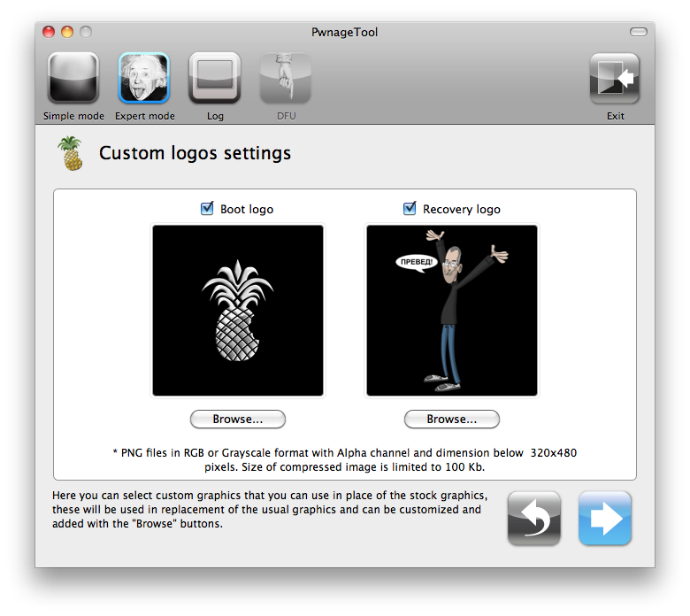Exit PwnageTool via the Exit icon
690x616 pixels.
coord(615,79)
